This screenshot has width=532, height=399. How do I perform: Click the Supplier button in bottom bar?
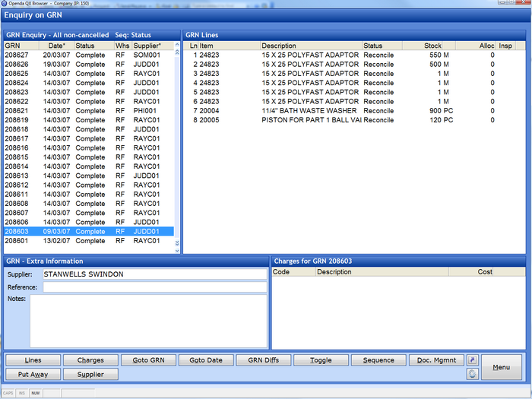(90, 374)
